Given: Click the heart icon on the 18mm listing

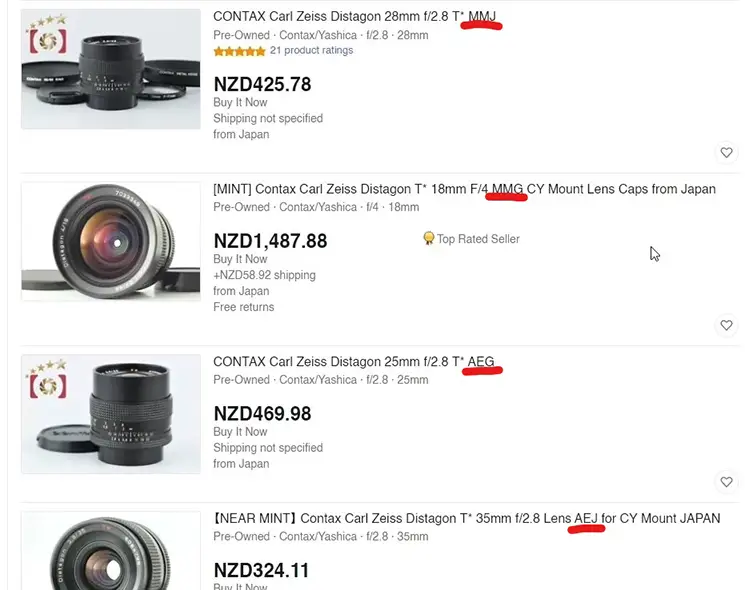Looking at the screenshot, I should (727, 325).
